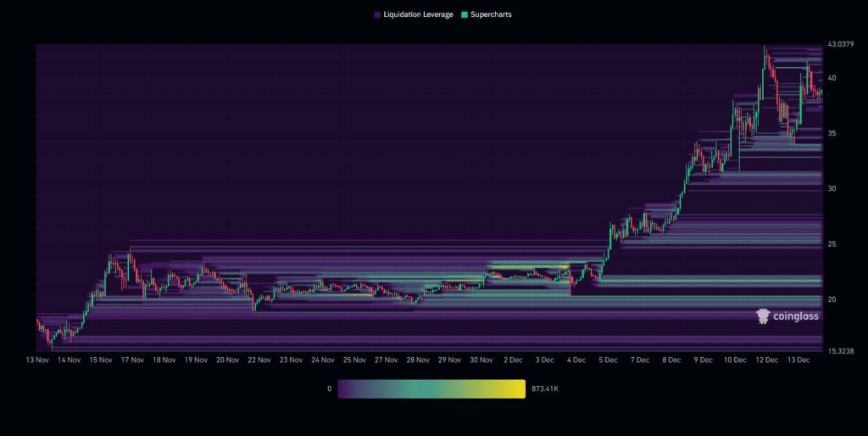Viewport: 868px width, 436px height.
Task: Click the 23 Nov date label
Action: [x=292, y=361]
